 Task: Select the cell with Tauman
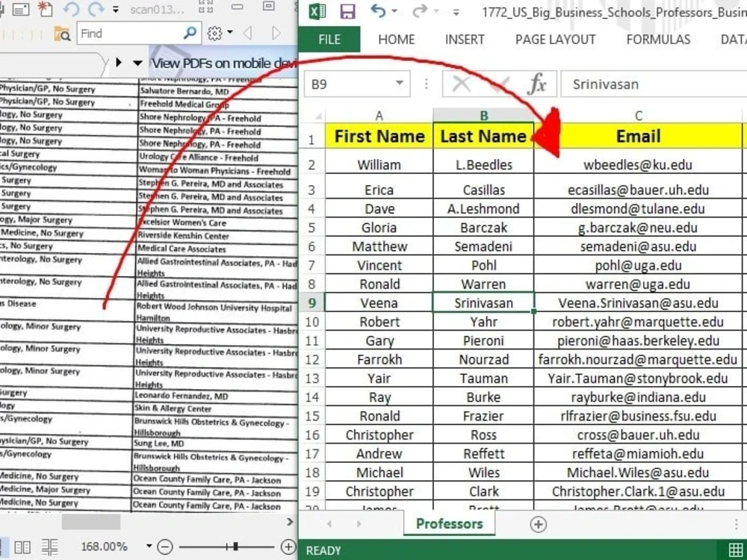pos(483,378)
